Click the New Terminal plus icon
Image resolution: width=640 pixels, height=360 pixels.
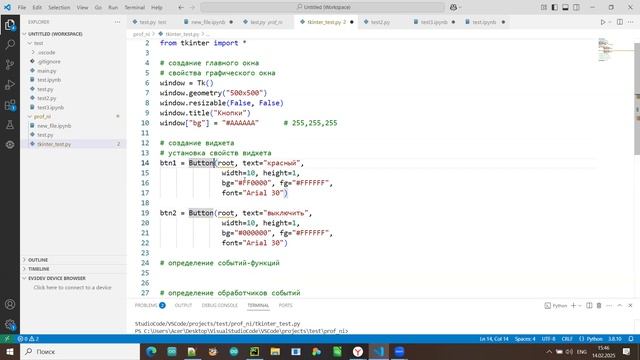[x=573, y=305]
